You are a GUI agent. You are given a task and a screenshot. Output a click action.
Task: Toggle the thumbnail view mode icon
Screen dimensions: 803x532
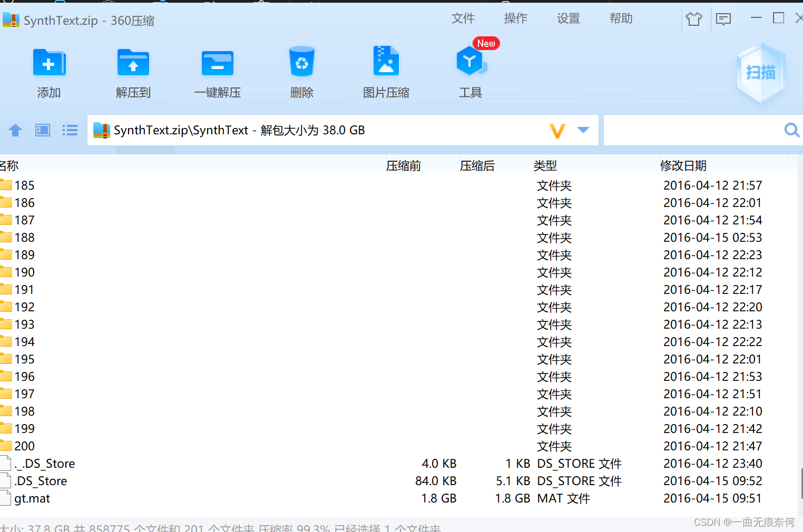click(42, 130)
